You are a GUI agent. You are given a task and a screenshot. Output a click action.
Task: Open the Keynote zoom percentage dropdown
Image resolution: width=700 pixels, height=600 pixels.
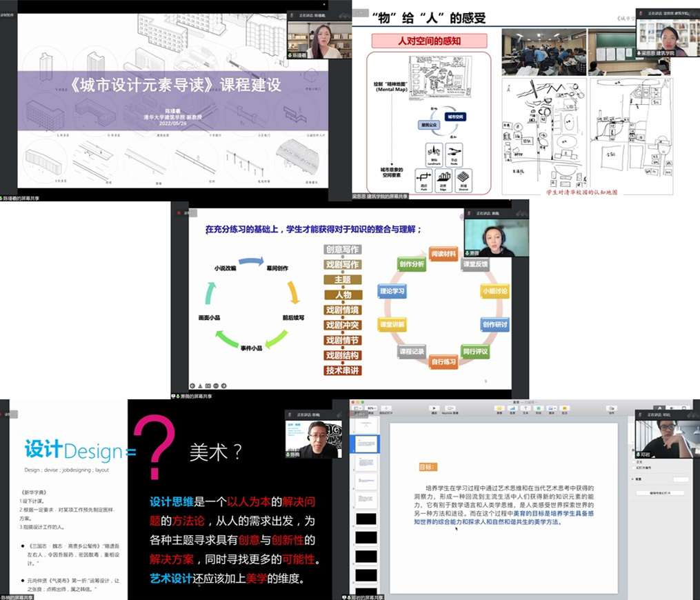click(371, 408)
